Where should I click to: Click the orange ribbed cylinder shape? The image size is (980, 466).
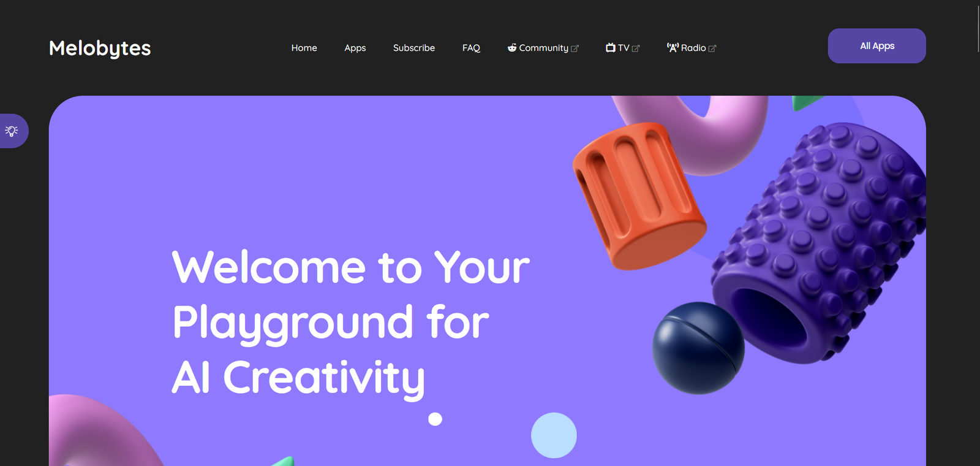(x=639, y=196)
